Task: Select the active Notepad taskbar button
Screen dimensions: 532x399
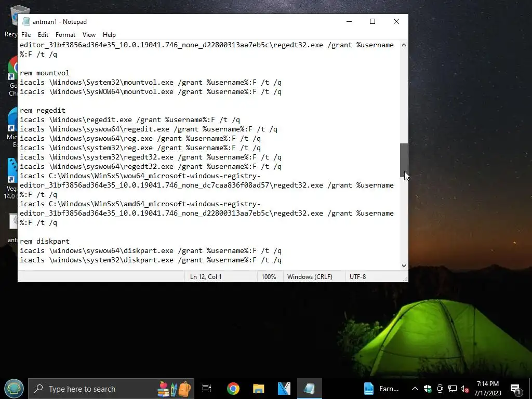Action: pyautogui.click(x=310, y=389)
